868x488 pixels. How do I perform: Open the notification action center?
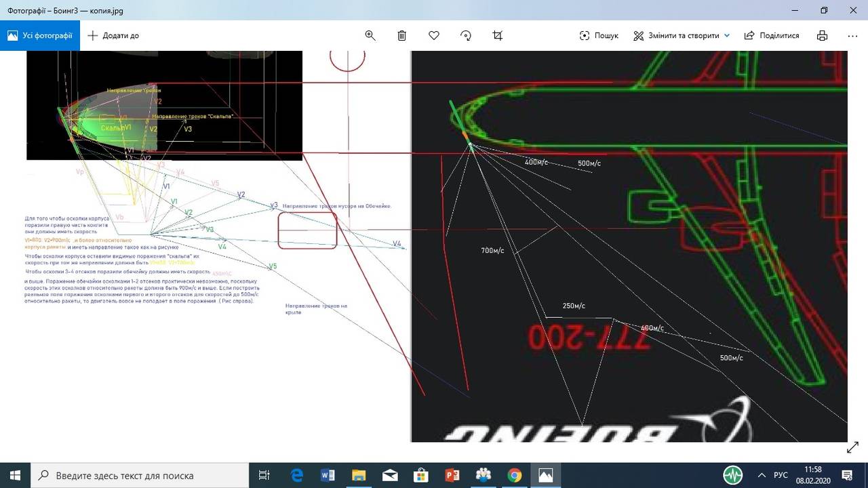click(x=847, y=475)
